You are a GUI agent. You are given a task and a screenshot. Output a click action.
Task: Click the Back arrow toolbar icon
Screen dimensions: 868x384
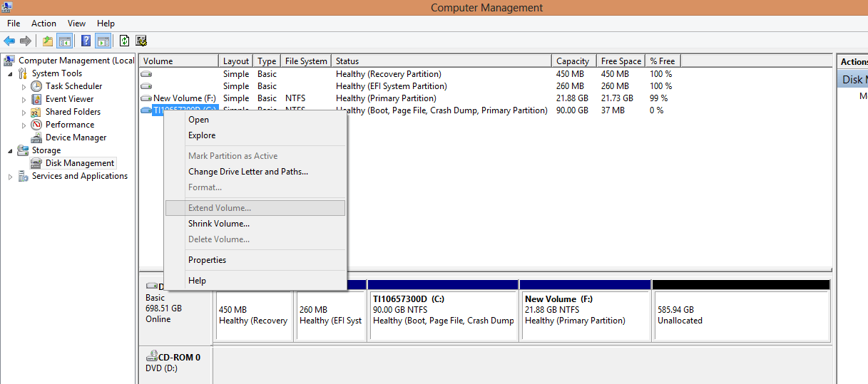pos(9,41)
